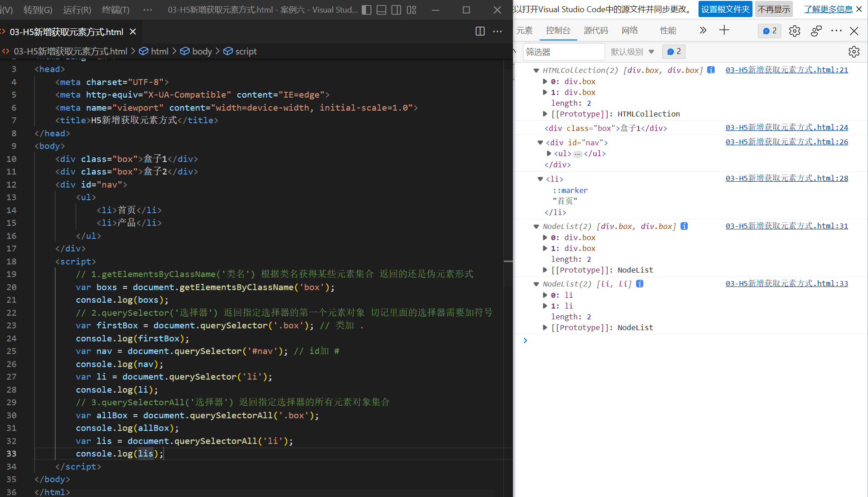Expand item 0: div.box under HTMLCollection
The image size is (868, 497).
click(x=545, y=81)
